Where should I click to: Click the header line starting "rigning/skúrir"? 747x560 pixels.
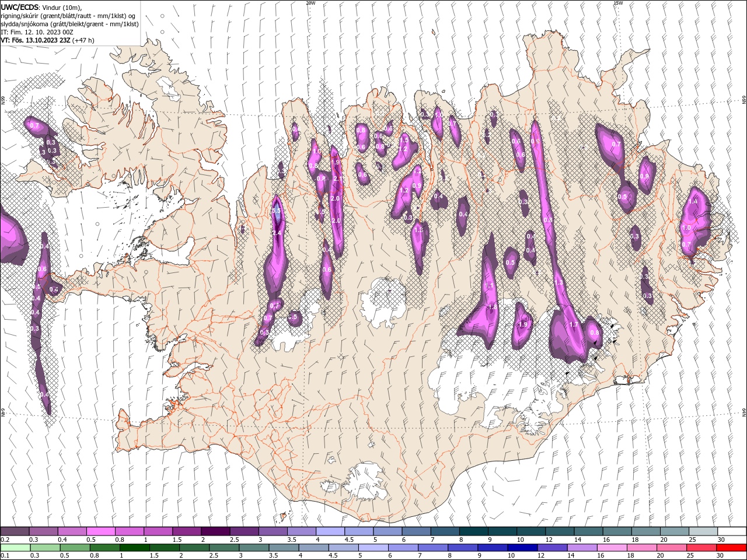[68, 16]
